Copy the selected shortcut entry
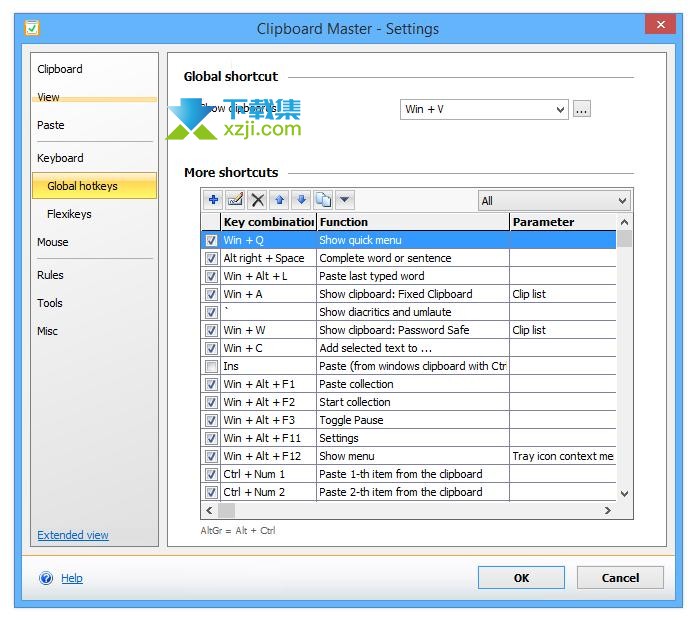Image resolution: width=695 pixels, height=620 pixels. click(x=323, y=200)
